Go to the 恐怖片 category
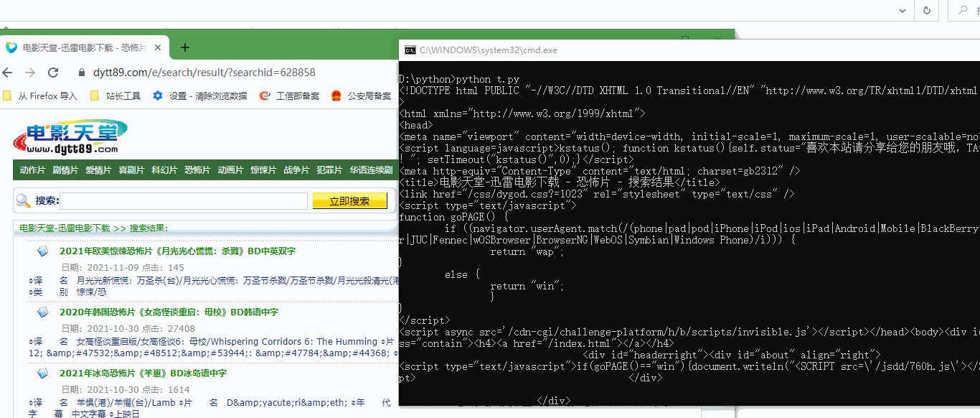The height and width of the screenshot is (418, 980). [x=198, y=170]
